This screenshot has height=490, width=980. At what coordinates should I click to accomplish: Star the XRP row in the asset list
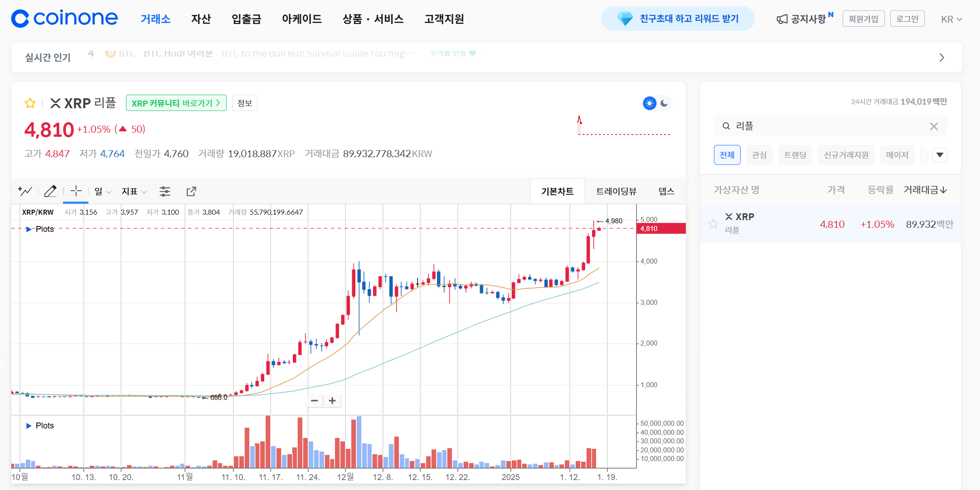713,224
